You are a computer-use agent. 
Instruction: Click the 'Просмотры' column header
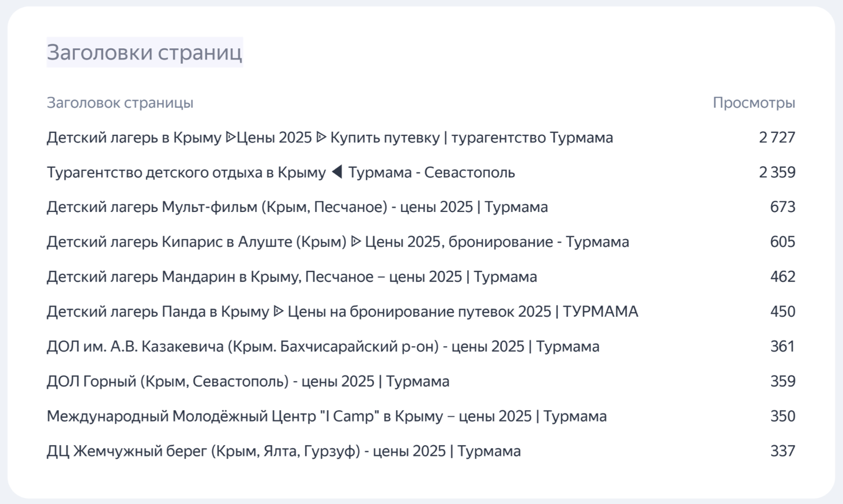(753, 102)
